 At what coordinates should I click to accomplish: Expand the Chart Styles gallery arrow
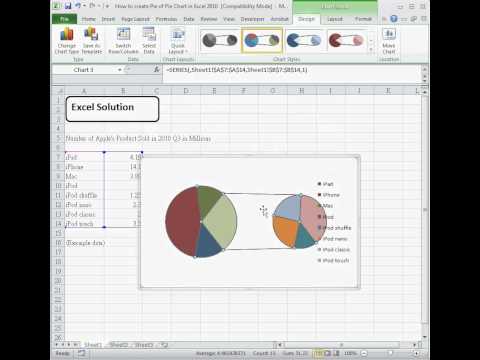(371, 50)
